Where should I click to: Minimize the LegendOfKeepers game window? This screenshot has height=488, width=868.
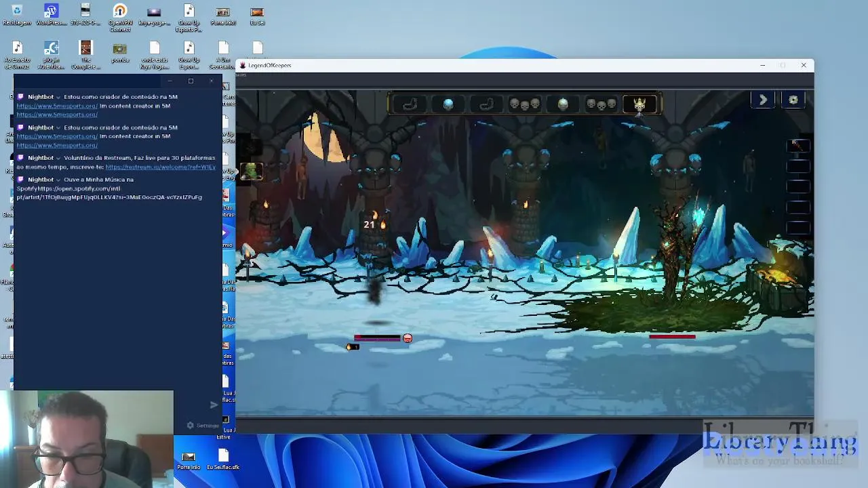tap(762, 65)
